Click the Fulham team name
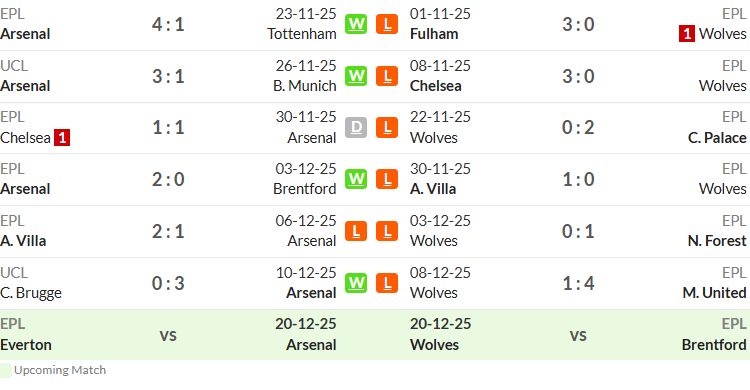The height and width of the screenshot is (390, 750). coord(434,34)
